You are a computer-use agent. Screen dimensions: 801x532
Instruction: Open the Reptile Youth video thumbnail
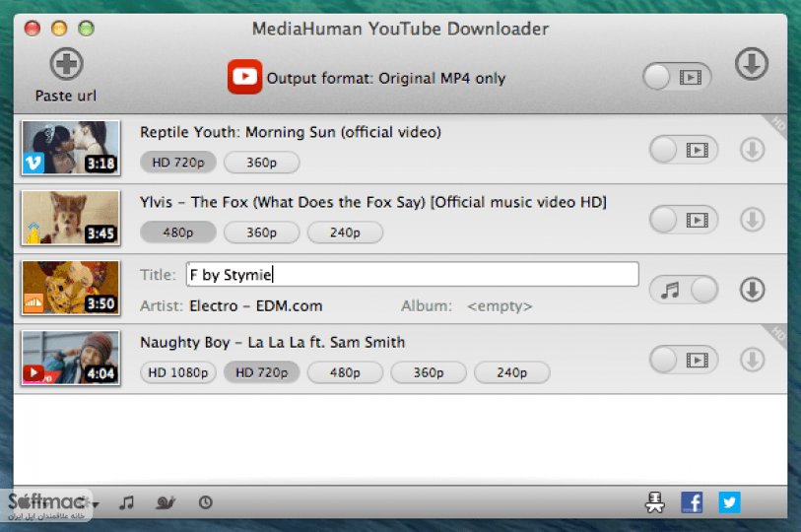point(71,148)
